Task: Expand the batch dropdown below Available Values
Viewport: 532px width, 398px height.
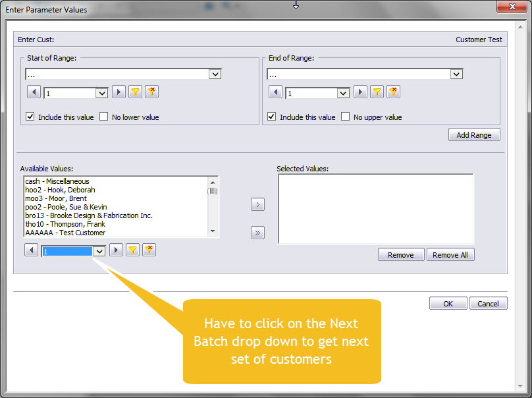Action: [x=99, y=251]
